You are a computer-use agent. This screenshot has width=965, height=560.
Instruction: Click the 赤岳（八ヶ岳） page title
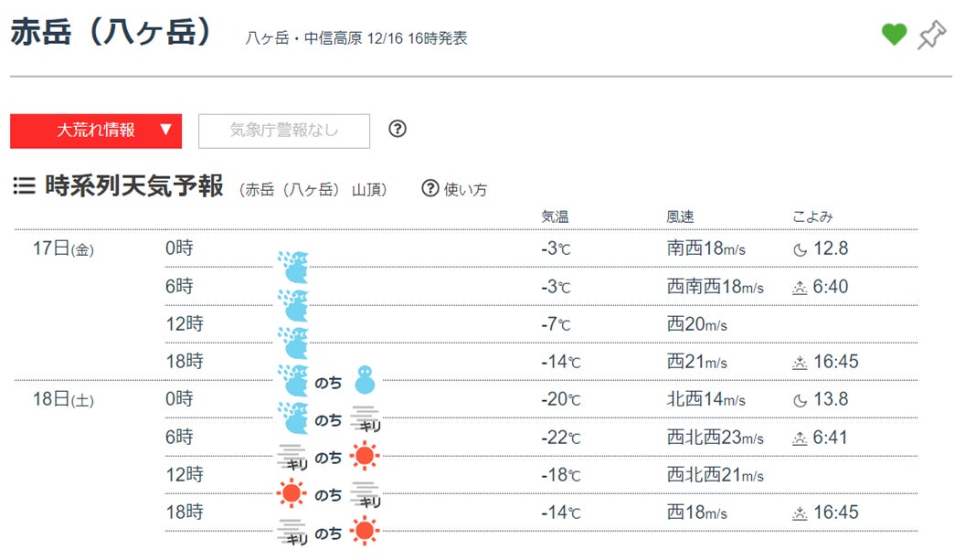coord(111,32)
